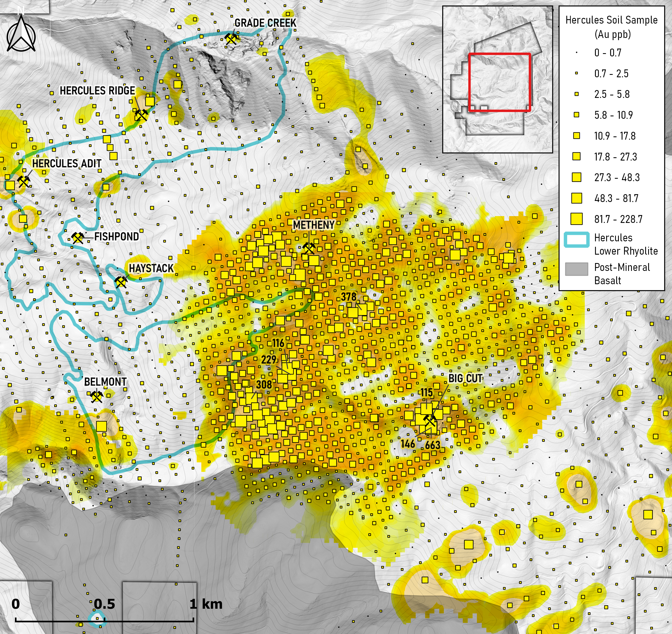Click the 0 - 0.7 legend dot symbol

tap(576, 53)
